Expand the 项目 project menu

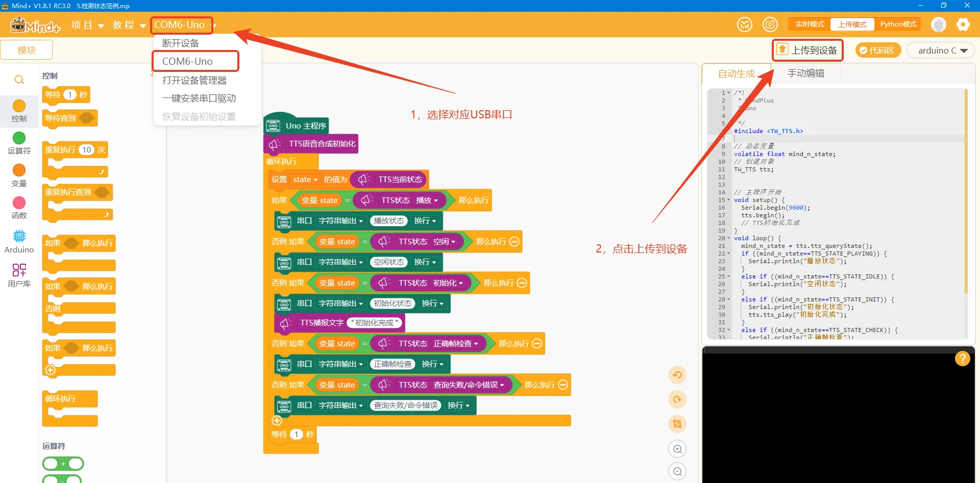[87, 25]
